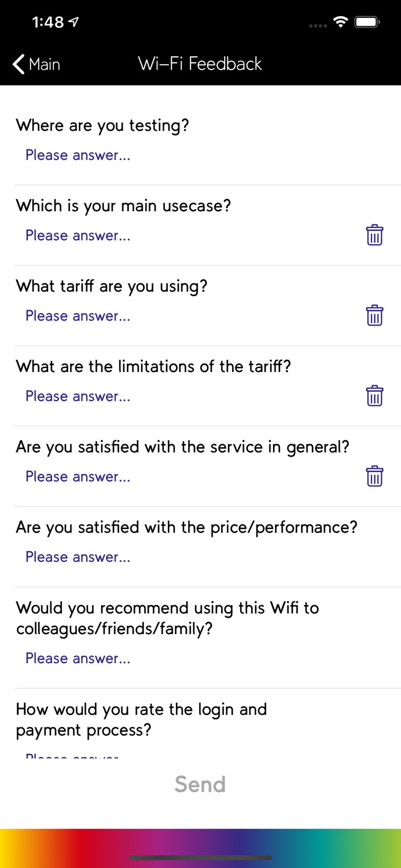Select answer for 'What tariff are you using?'
This screenshot has width=401, height=868.
tap(78, 316)
